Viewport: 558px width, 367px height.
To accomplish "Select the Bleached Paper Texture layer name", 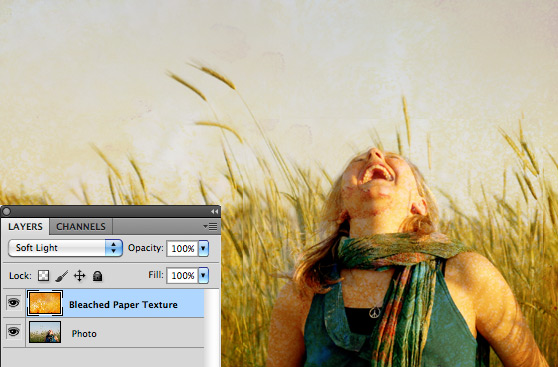I will (x=123, y=305).
